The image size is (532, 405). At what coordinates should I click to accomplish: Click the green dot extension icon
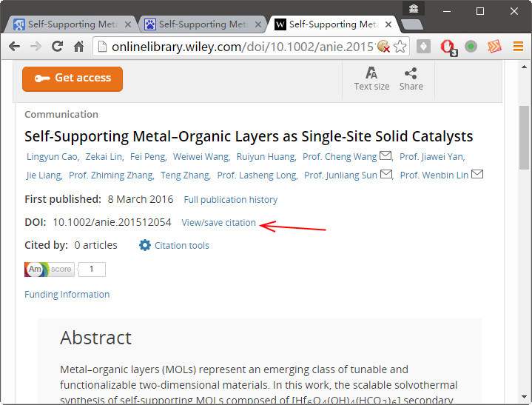pos(471,46)
